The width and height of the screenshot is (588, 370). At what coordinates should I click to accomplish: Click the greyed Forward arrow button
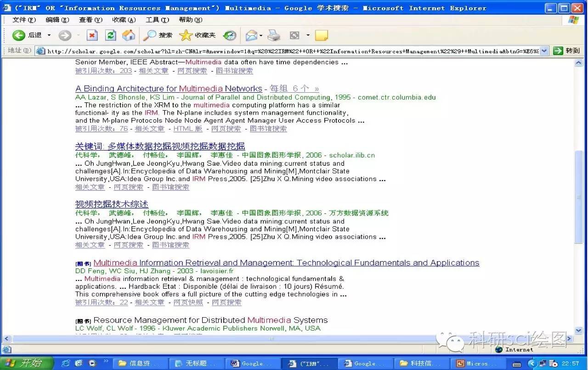65,35
